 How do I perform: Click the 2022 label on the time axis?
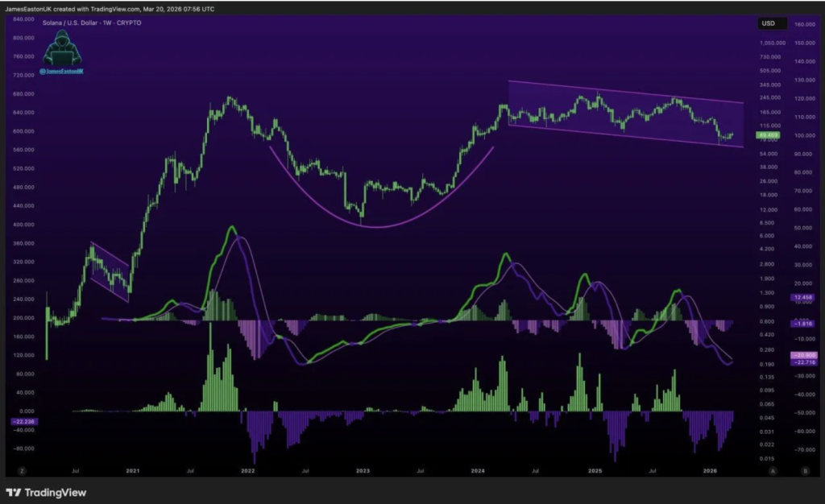[247, 470]
